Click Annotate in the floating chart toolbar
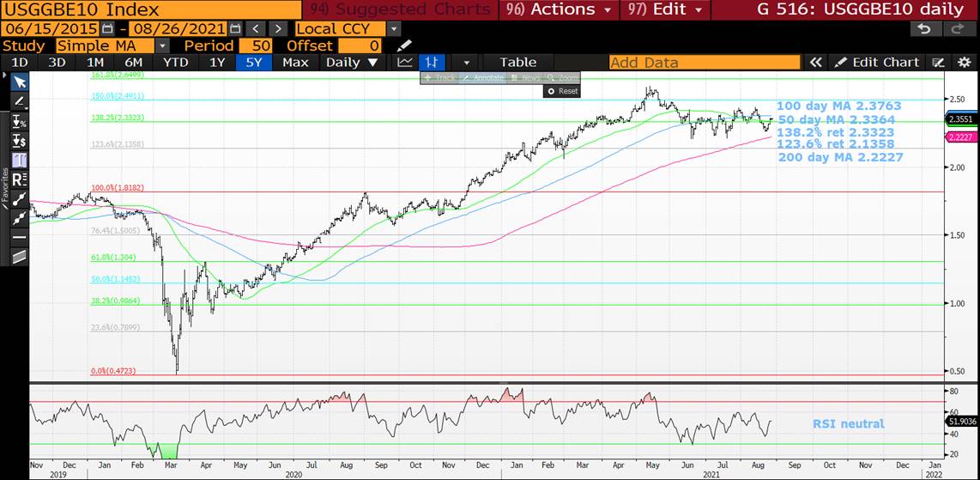This screenshot has height=480, width=980. click(482, 77)
